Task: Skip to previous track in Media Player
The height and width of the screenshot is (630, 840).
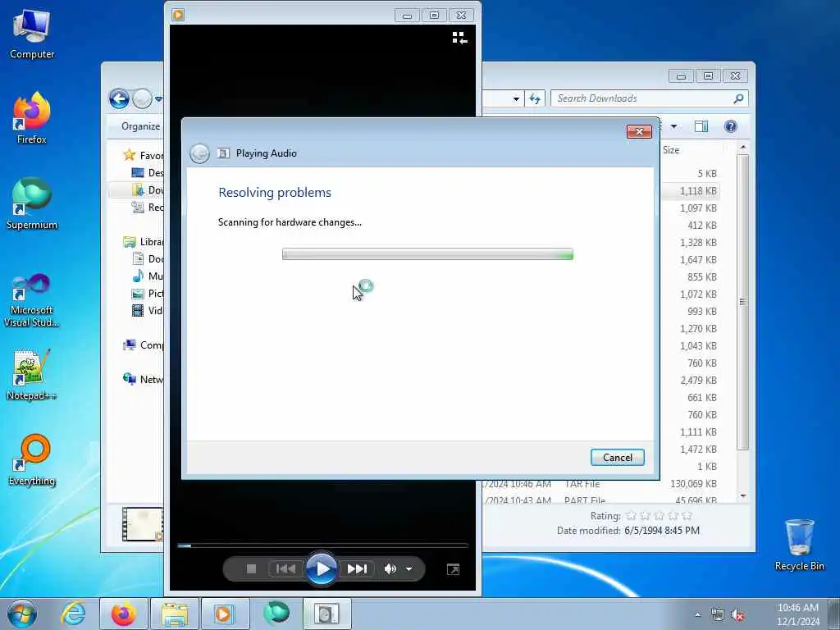Action: point(285,569)
